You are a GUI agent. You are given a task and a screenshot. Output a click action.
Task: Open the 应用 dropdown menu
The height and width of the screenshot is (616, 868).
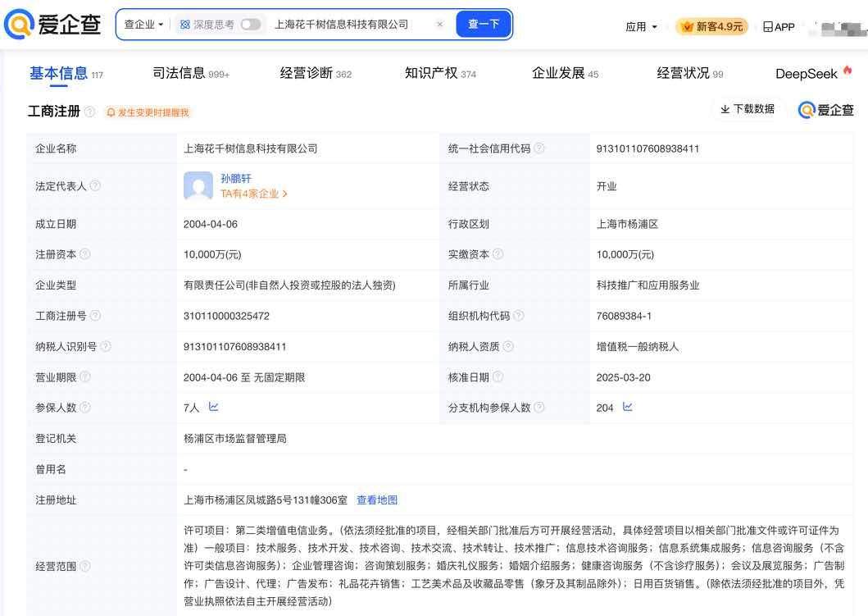point(641,26)
